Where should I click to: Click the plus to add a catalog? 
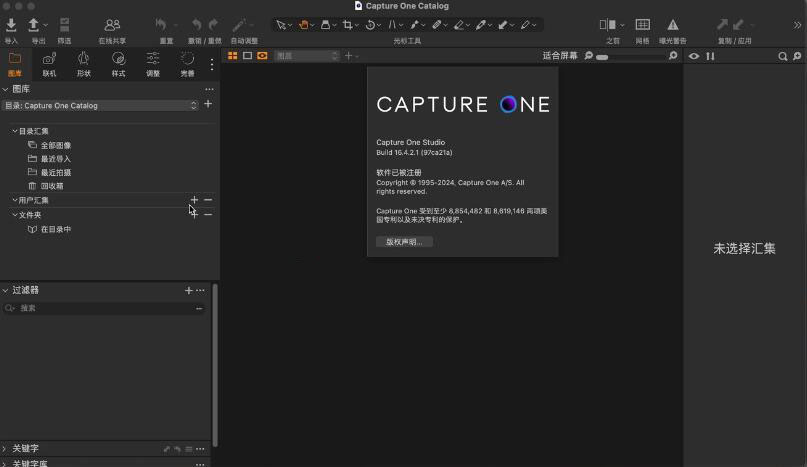[208, 104]
